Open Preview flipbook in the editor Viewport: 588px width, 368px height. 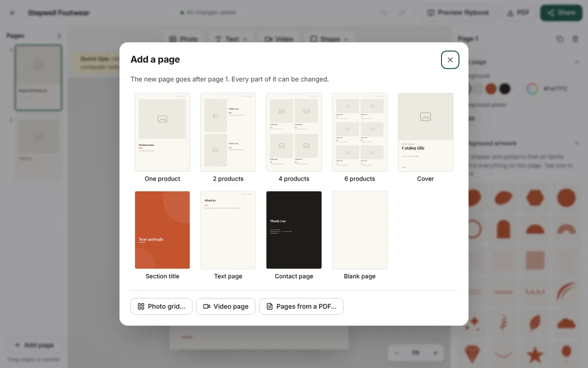458,13
